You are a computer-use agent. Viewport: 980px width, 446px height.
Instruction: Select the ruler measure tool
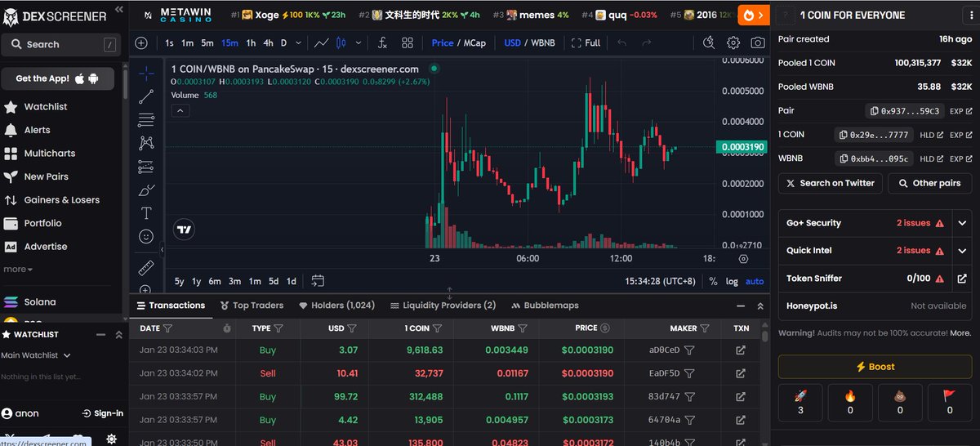(146, 268)
